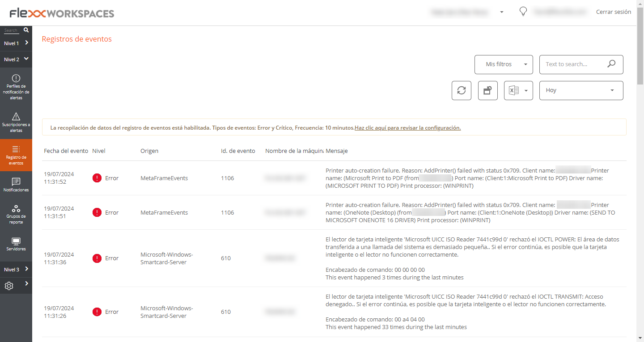
Task: Click event ID 610 in 11:31:26 row
Action: [x=226, y=312]
